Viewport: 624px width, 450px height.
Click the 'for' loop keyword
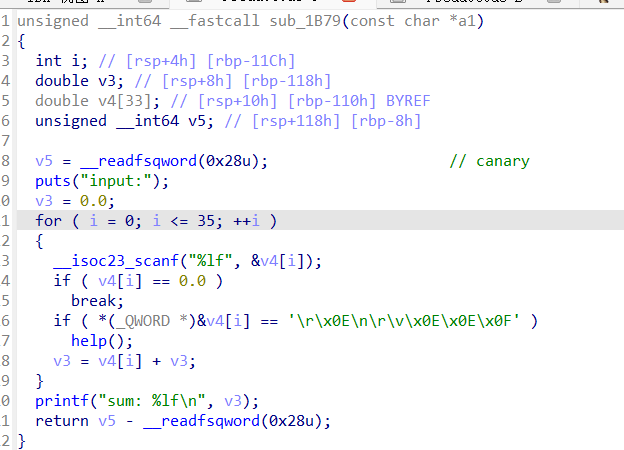tap(48, 221)
